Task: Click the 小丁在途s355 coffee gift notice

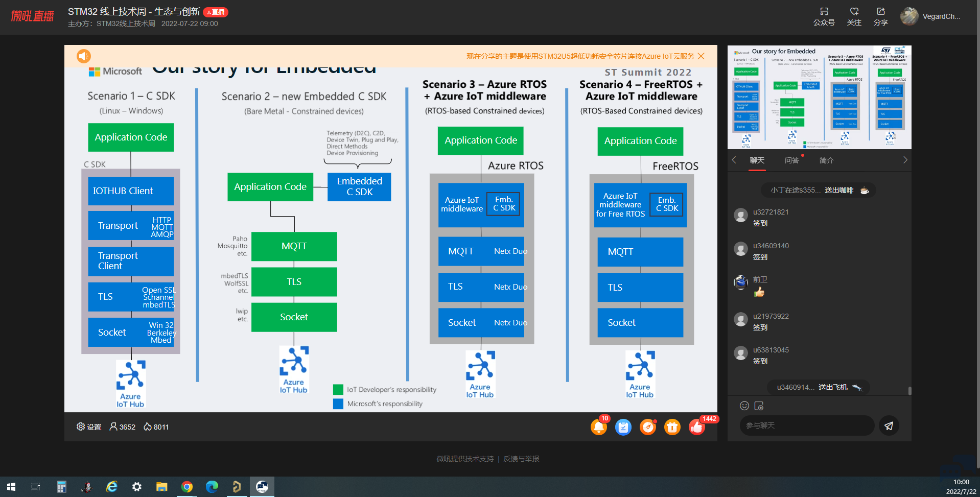Action: tap(819, 190)
